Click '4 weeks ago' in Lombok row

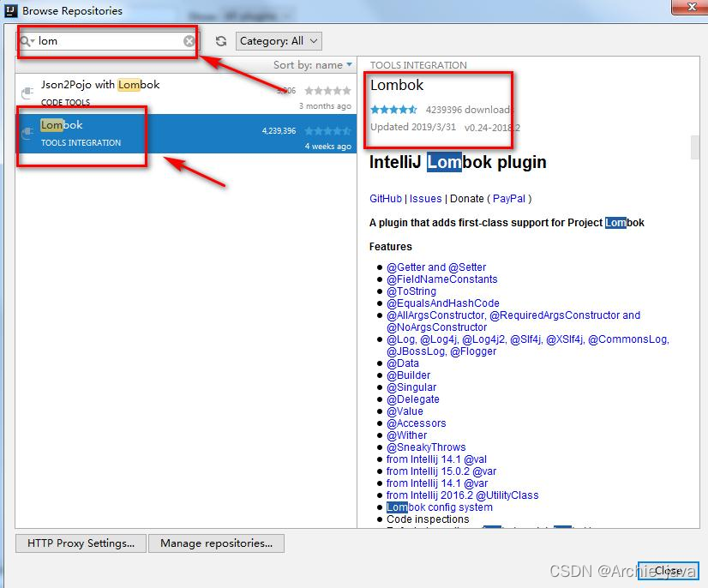(x=327, y=147)
